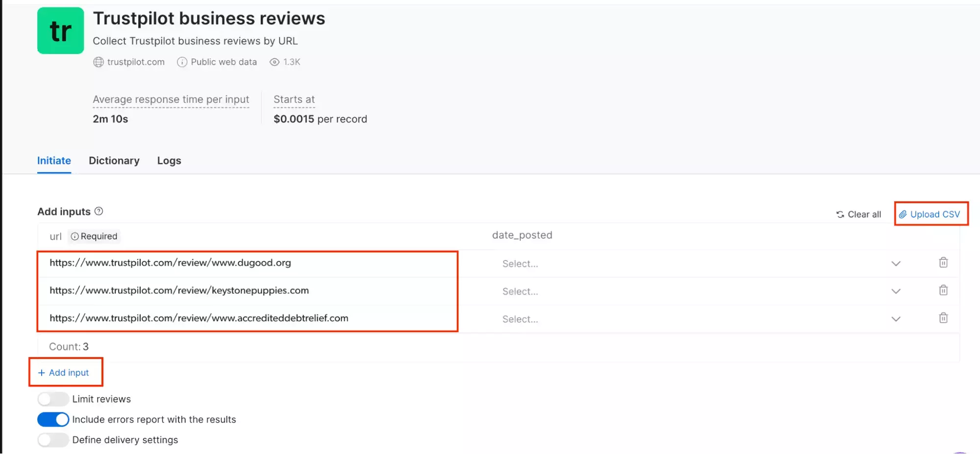
Task: Click the paperclip icon on Upload CSV
Action: coord(904,214)
